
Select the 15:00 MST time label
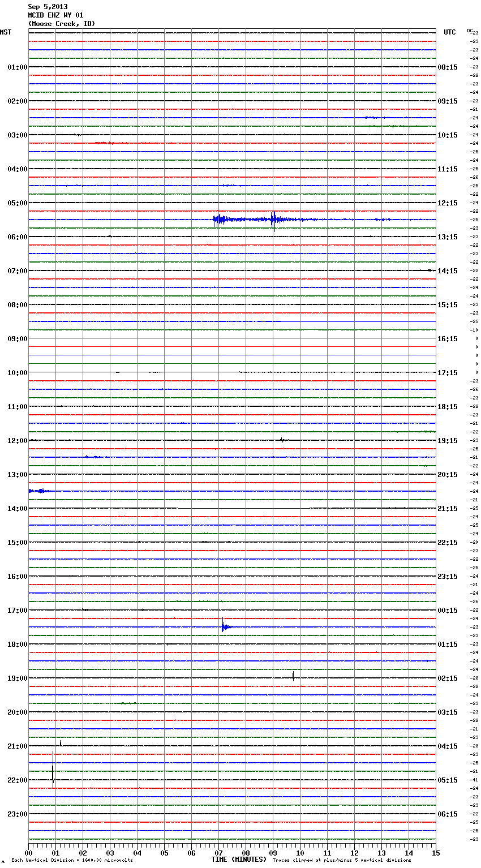tap(17, 543)
